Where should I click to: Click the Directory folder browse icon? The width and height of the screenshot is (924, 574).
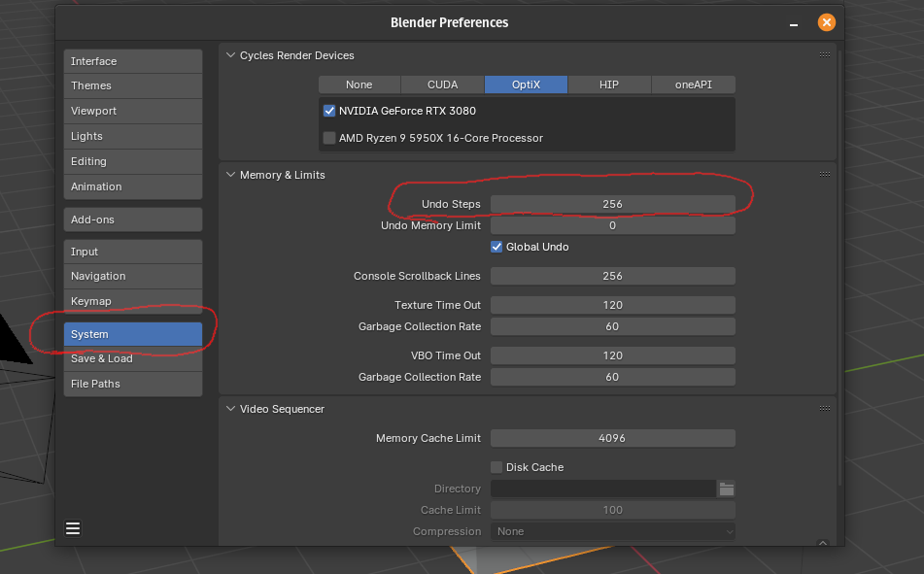[726, 489]
